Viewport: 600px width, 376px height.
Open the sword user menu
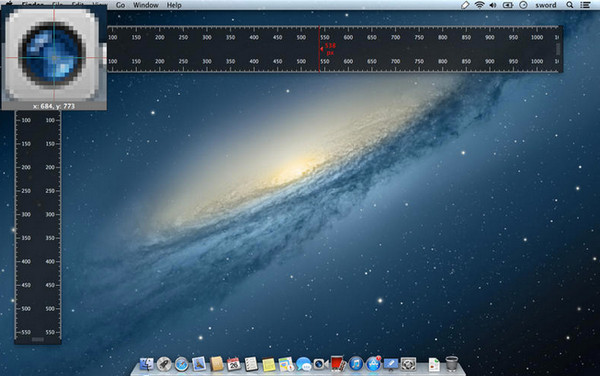[546, 5]
